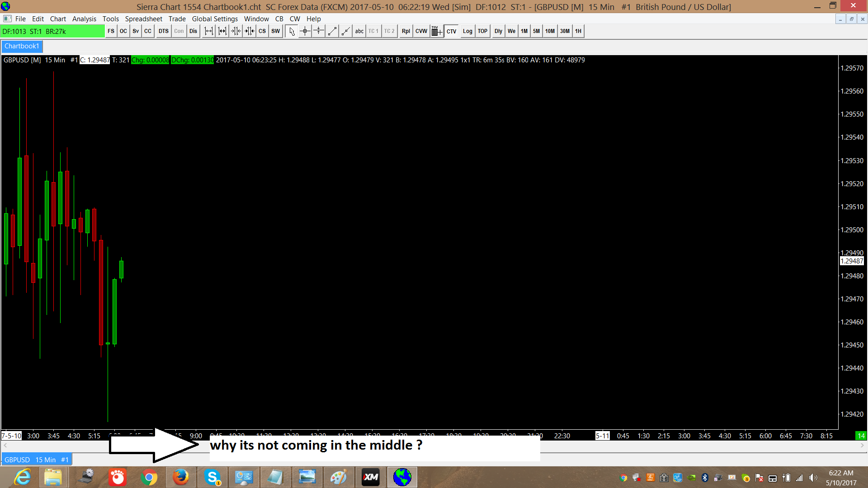The width and height of the screenshot is (868, 488).
Task: Open the chart values table window icon
Action: coord(436,31)
